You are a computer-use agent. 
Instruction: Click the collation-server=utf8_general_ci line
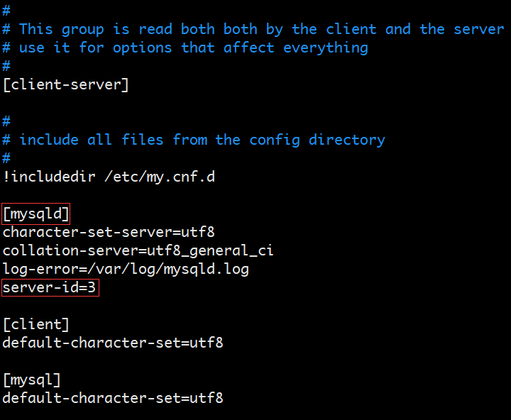(x=138, y=251)
